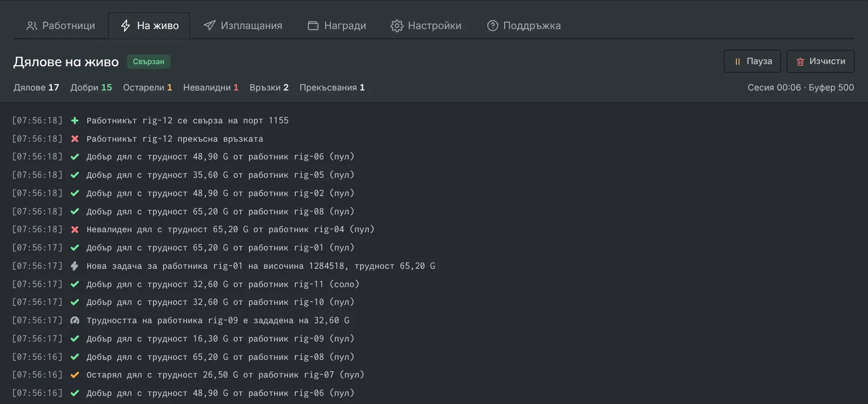The image size is (868, 404).
Task: Click the gauge icon for rig-09 difficulty
Action: (75, 321)
